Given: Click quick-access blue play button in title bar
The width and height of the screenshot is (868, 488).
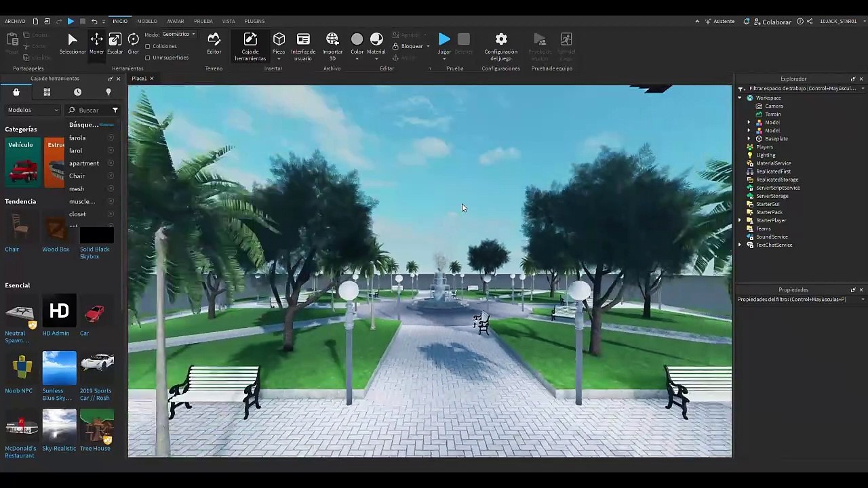Looking at the screenshot, I should 71,21.
